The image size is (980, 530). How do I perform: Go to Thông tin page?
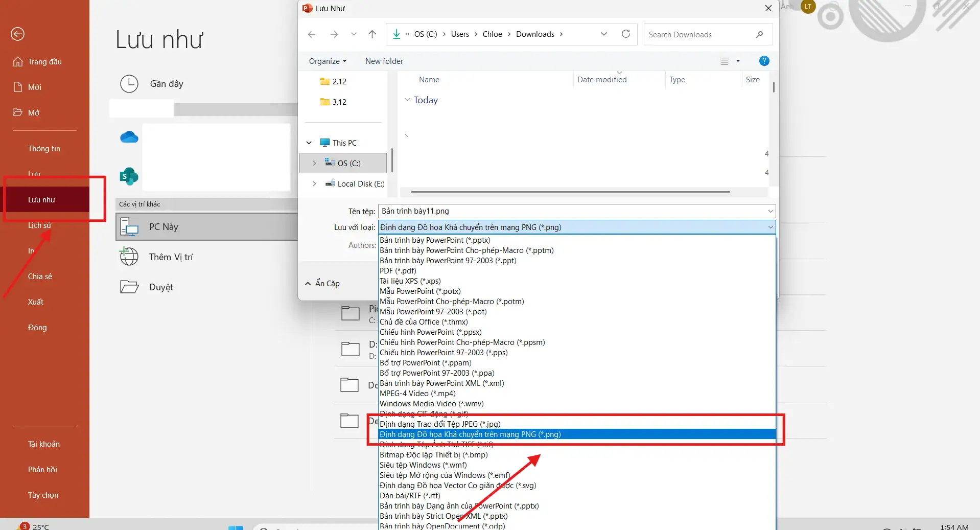pos(44,149)
